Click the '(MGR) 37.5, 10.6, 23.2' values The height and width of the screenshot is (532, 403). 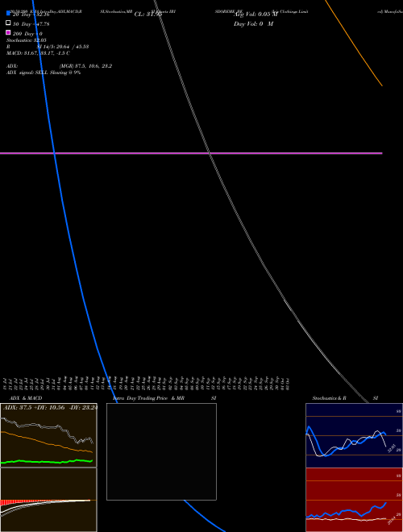coord(85,66)
